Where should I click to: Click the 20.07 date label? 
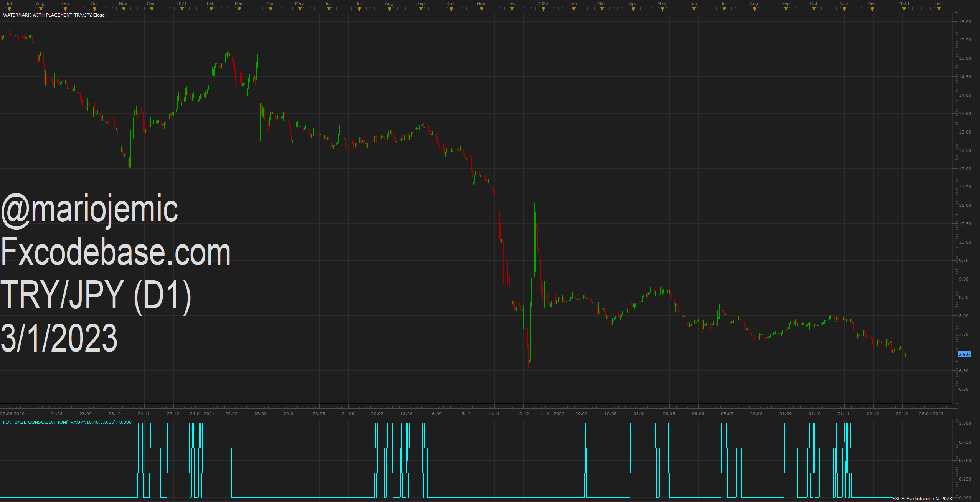tap(377, 414)
